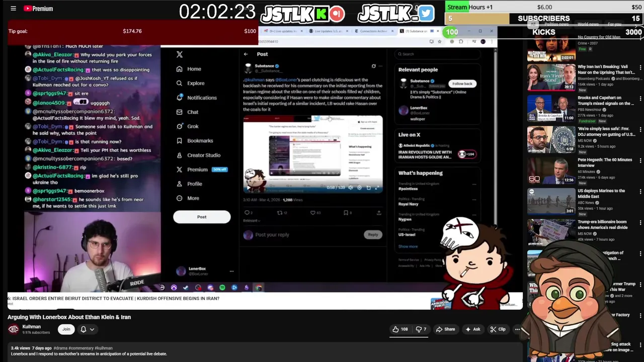Open options for Trump-era billionaire boom video
Viewport: 644px width, 362px height.
pyautogui.click(x=640, y=223)
